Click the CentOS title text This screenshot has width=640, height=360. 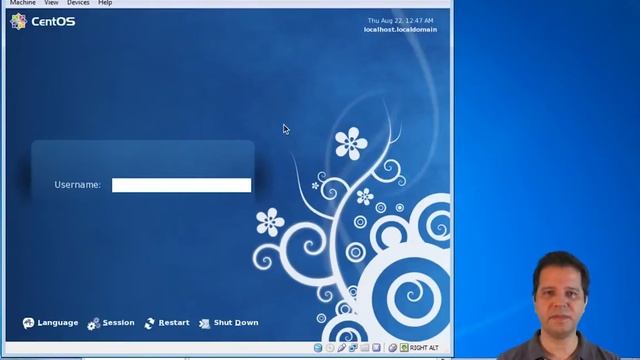point(53,22)
